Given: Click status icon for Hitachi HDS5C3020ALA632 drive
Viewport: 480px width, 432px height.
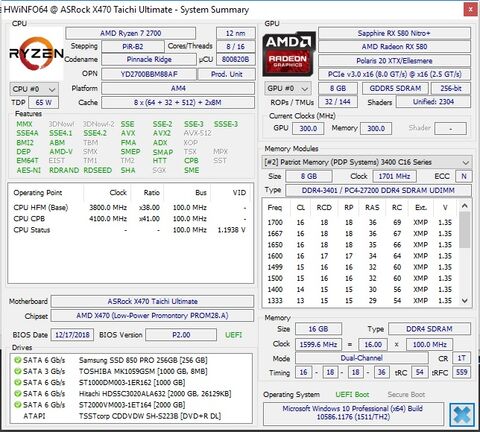Looking at the screenshot, I should pos(18,394).
